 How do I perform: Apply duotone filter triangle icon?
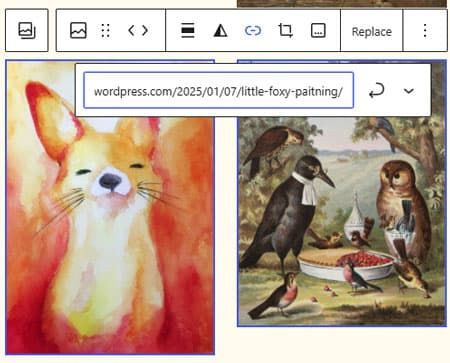pos(220,30)
